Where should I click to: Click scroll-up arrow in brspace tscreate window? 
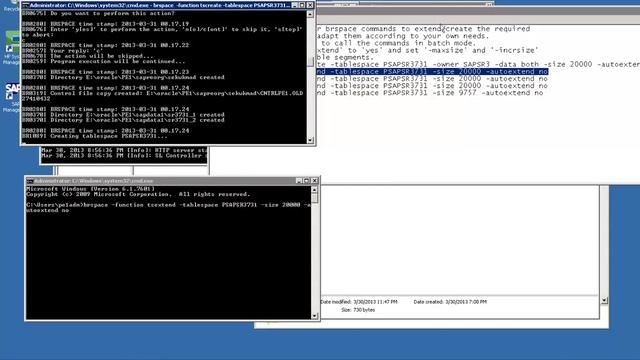[310, 14]
